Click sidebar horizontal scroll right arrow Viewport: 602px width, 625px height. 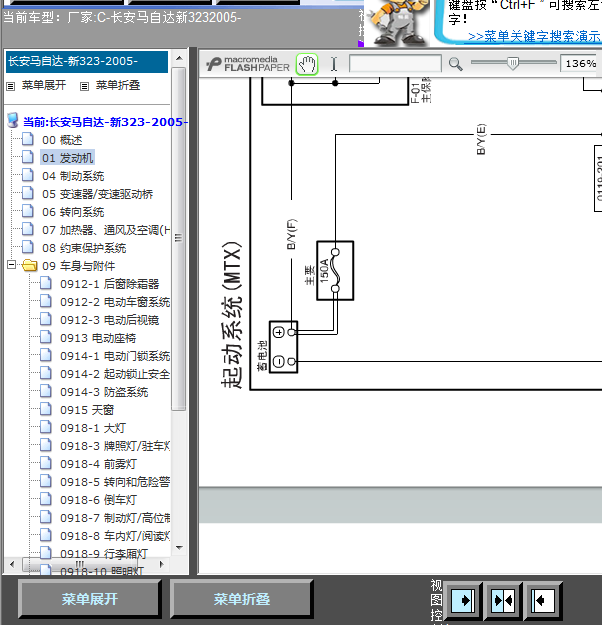[161, 564]
